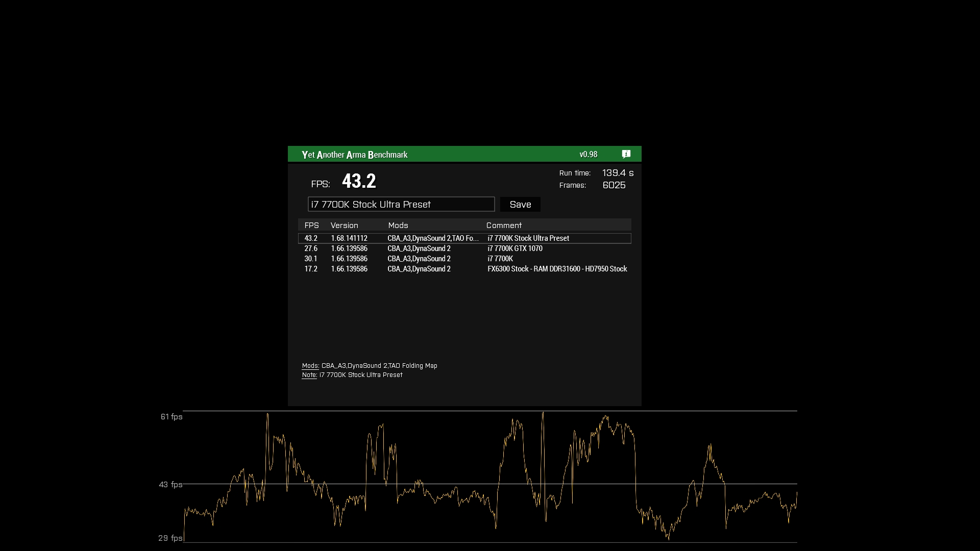The height and width of the screenshot is (551, 980).
Task: Click the 6025 frames count value
Action: tap(614, 185)
